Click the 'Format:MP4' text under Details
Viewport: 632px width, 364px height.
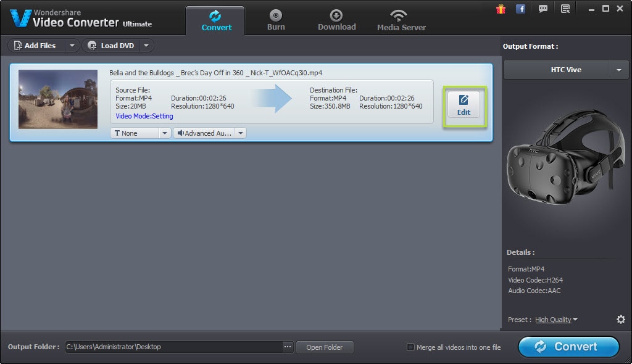(x=526, y=269)
